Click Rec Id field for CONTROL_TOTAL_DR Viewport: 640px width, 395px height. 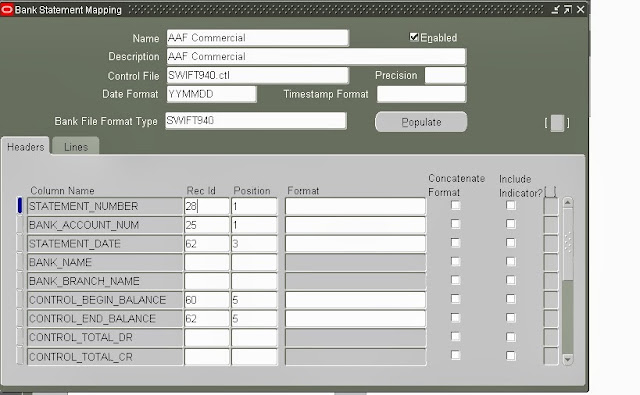click(x=207, y=337)
